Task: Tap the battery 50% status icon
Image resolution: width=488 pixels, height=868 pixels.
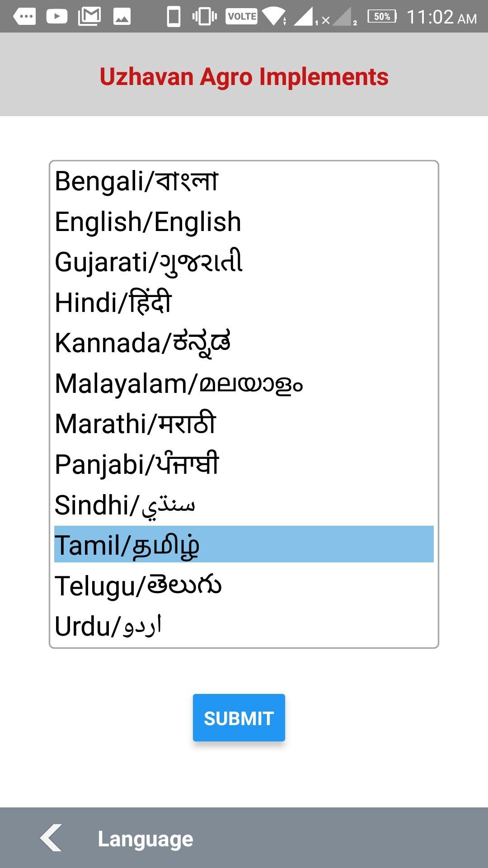Action: click(x=382, y=17)
